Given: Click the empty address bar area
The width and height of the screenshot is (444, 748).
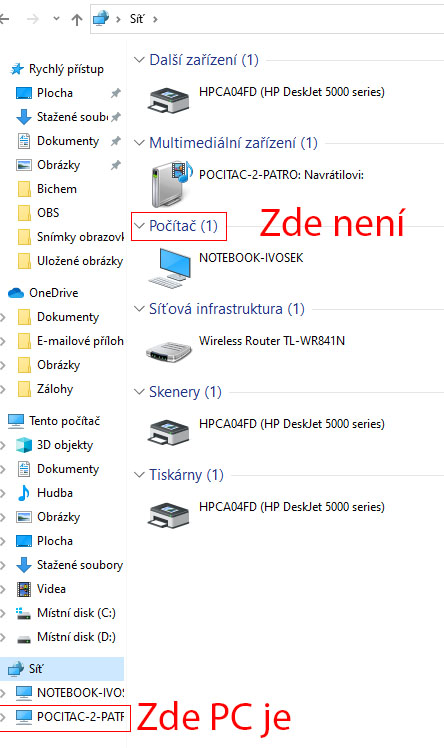Looking at the screenshot, I should (300, 19).
